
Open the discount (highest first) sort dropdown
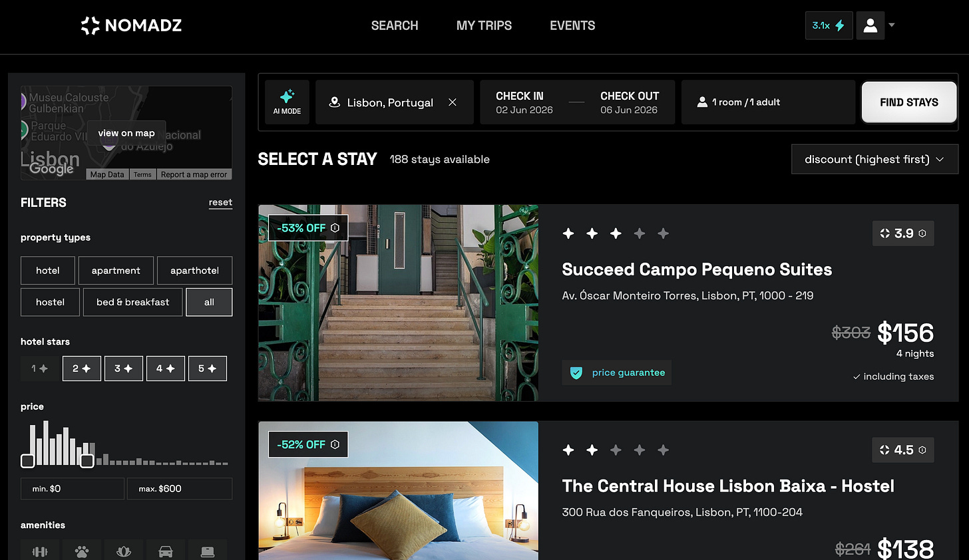pos(874,160)
